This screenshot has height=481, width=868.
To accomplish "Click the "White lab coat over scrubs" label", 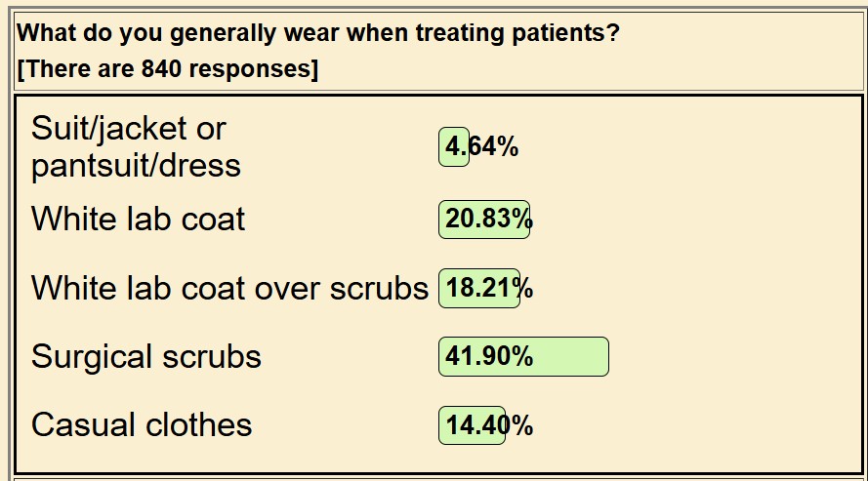I will click(x=229, y=288).
